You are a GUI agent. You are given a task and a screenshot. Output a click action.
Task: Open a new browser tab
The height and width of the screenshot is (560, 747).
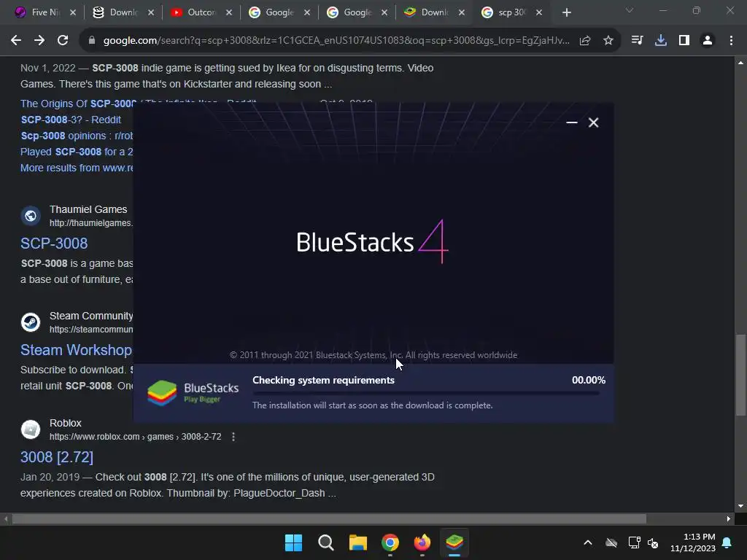coord(566,13)
